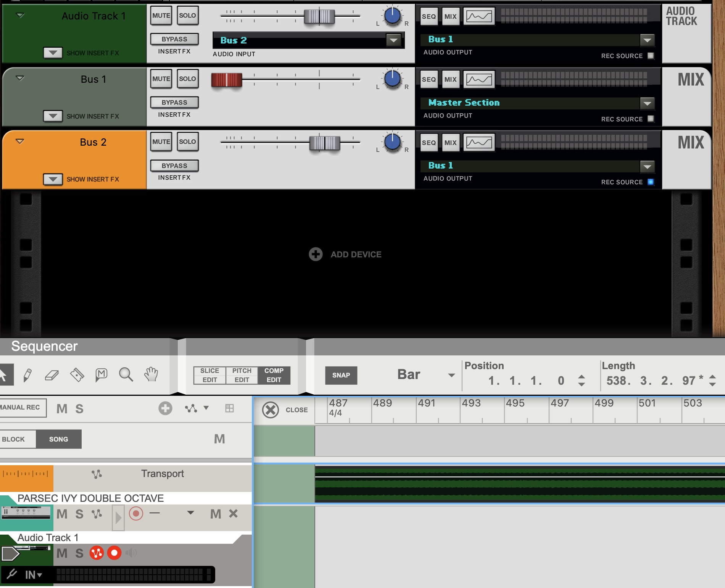Click Parsec track automation icon

97,514
